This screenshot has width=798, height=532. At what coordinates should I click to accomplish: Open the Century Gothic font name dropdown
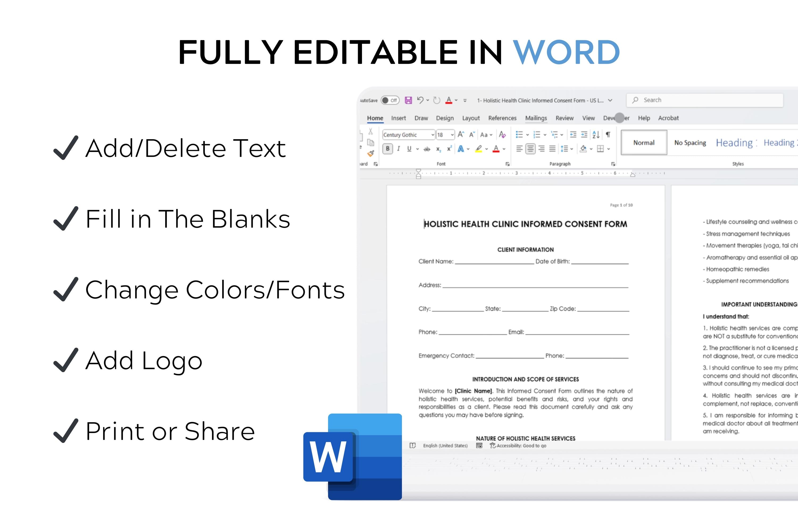coord(433,135)
